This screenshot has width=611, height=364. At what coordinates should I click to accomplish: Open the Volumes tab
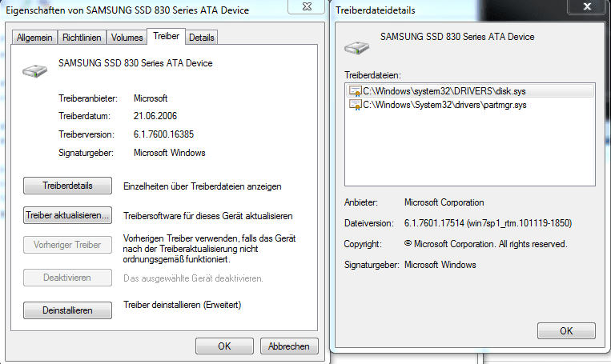click(x=127, y=38)
